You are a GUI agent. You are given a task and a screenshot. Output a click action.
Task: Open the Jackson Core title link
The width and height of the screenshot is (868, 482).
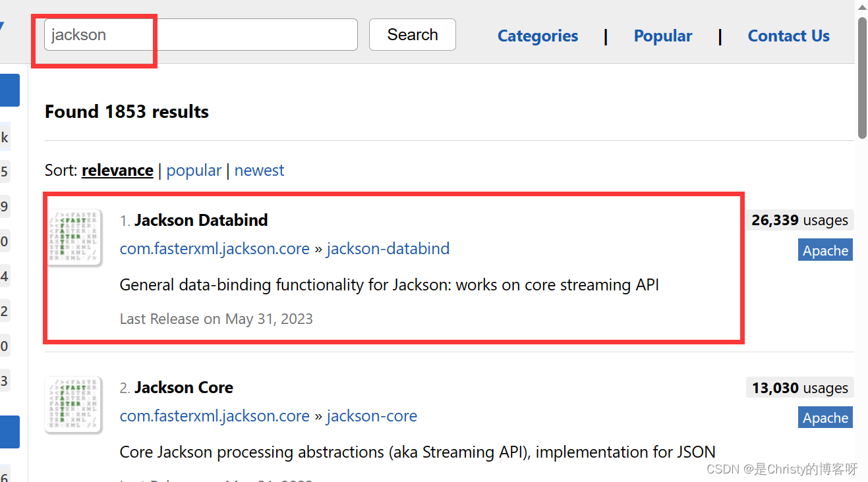pos(184,388)
